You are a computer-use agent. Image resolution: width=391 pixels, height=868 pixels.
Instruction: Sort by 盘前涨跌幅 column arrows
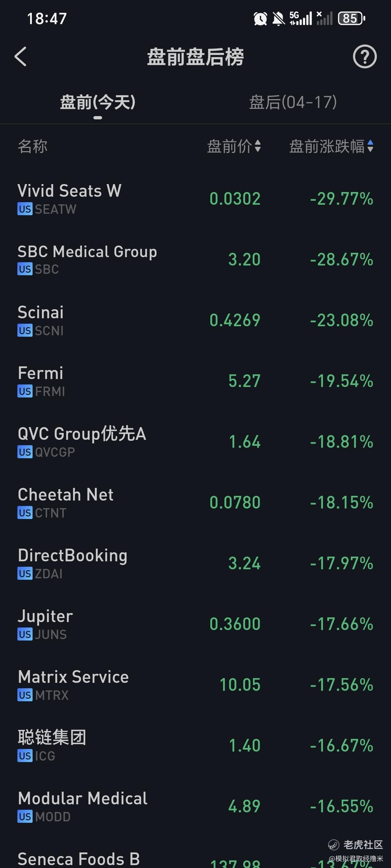click(x=370, y=146)
